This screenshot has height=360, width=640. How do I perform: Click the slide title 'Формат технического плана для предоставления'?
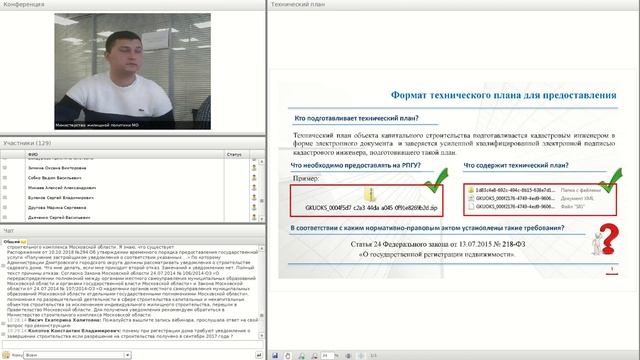point(504,95)
